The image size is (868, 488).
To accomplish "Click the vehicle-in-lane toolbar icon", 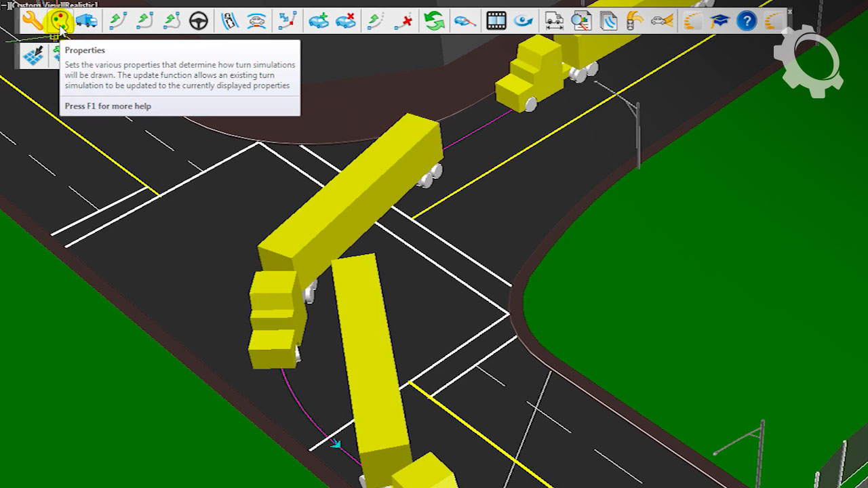I will (x=230, y=21).
